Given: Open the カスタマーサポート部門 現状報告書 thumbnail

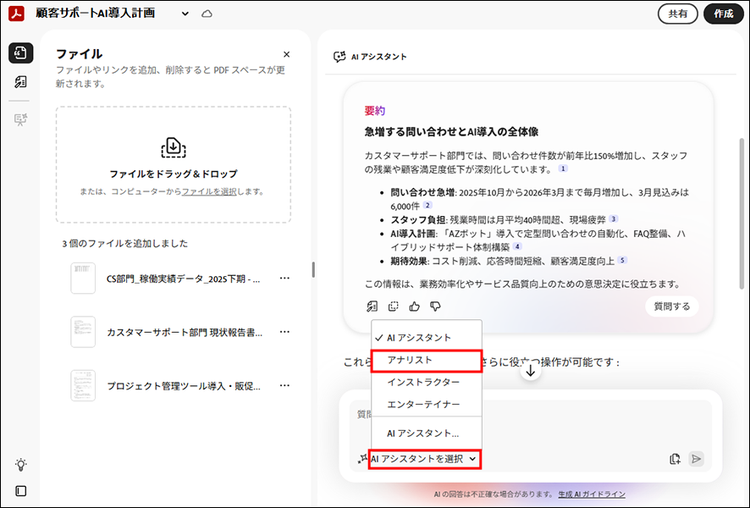Looking at the screenshot, I should [83, 331].
